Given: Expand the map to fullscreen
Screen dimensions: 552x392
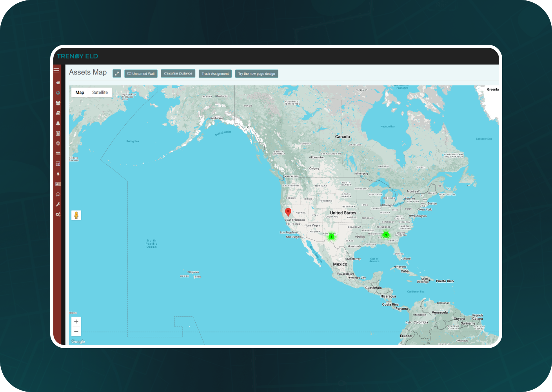Looking at the screenshot, I should click(x=117, y=74).
